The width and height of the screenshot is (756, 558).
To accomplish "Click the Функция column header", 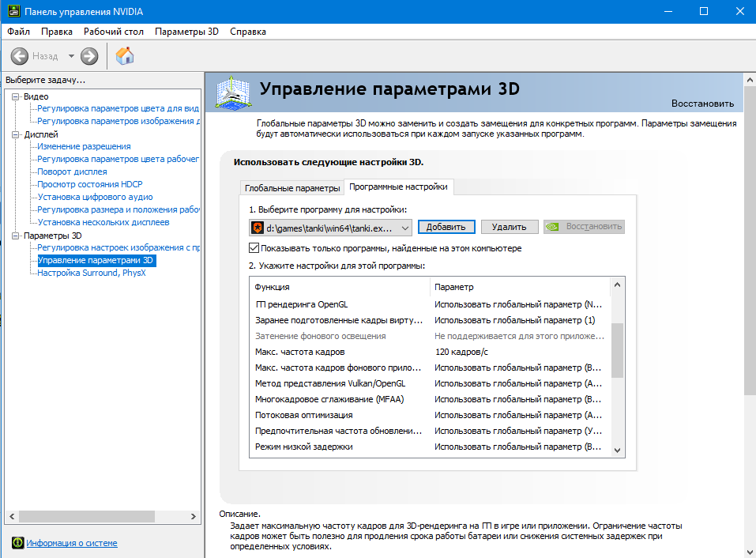I will coord(340,287).
